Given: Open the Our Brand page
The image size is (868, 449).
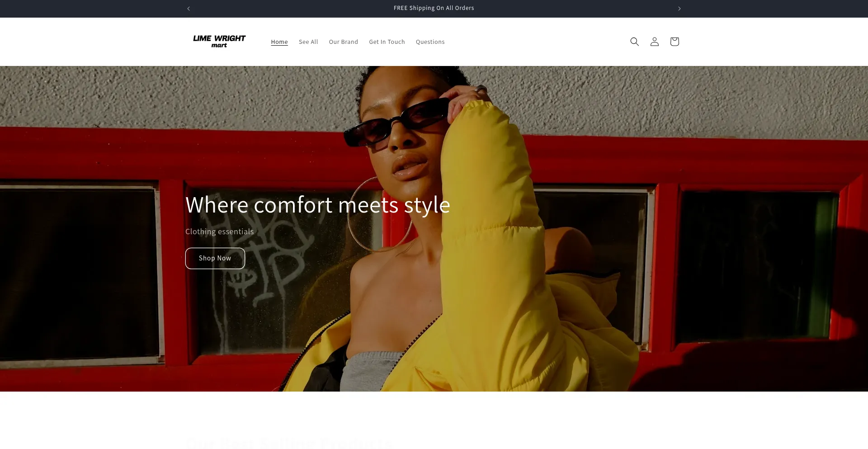Looking at the screenshot, I should [344, 42].
